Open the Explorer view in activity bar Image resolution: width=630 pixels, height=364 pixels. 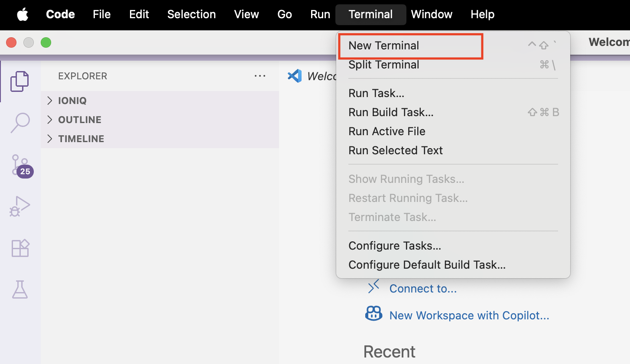[x=20, y=81]
